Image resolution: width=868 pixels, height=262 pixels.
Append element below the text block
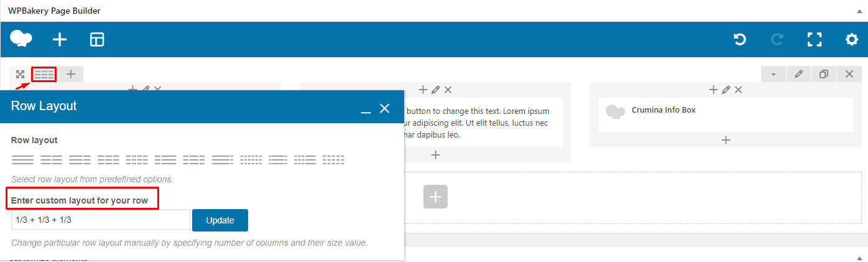click(x=436, y=155)
